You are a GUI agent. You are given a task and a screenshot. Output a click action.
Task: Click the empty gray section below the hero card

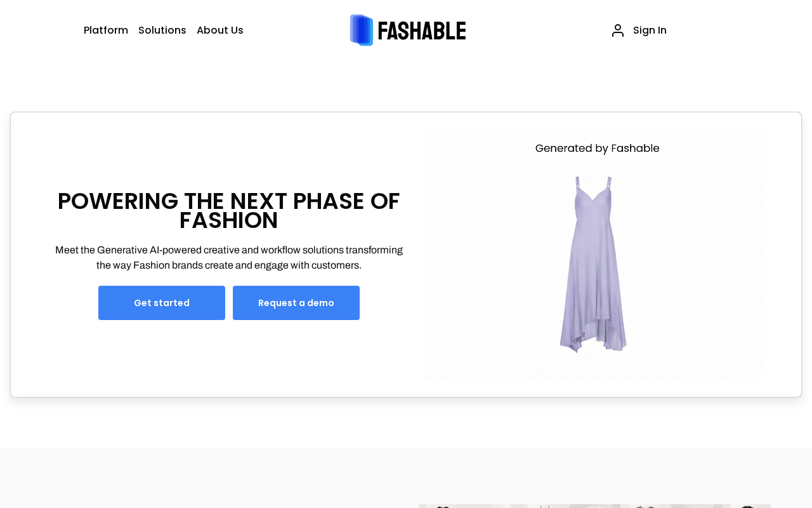pyautogui.click(x=209, y=476)
